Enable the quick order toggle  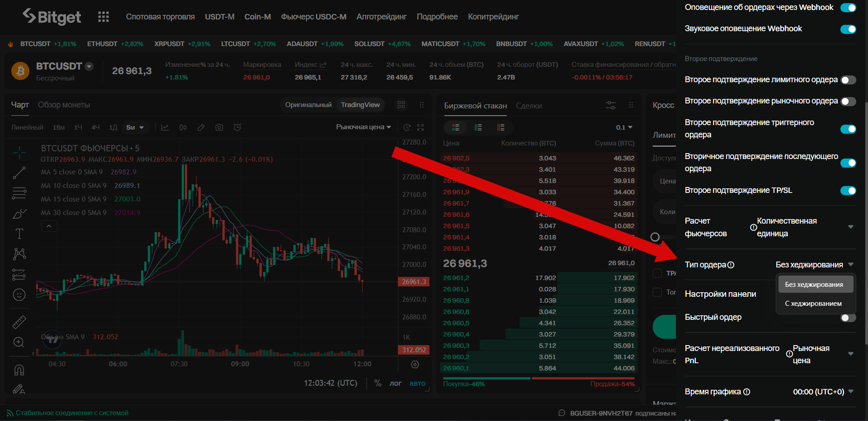click(x=848, y=318)
